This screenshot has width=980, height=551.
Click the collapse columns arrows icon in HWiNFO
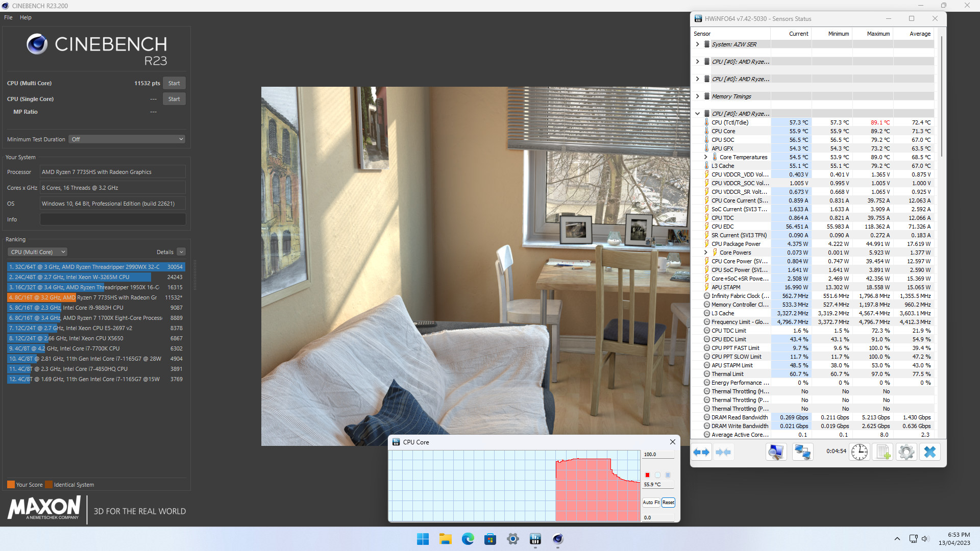tap(723, 452)
